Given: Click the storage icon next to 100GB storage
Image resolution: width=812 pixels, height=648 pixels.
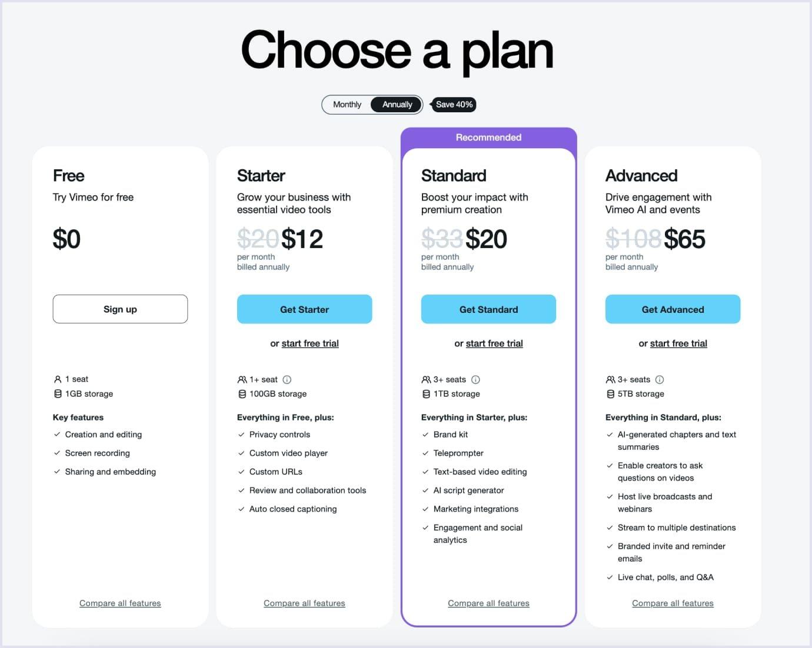Looking at the screenshot, I should tap(241, 393).
